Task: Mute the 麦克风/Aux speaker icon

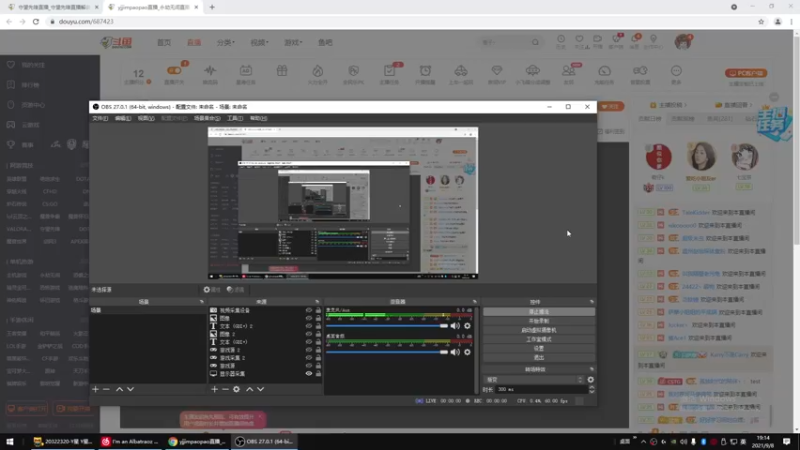Action: pyautogui.click(x=455, y=326)
